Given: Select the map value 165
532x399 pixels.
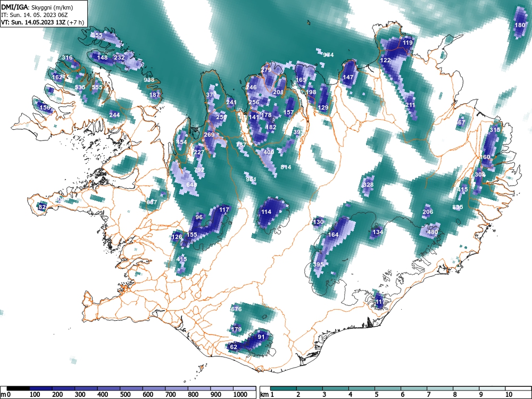Looking at the screenshot, I should [301, 80].
